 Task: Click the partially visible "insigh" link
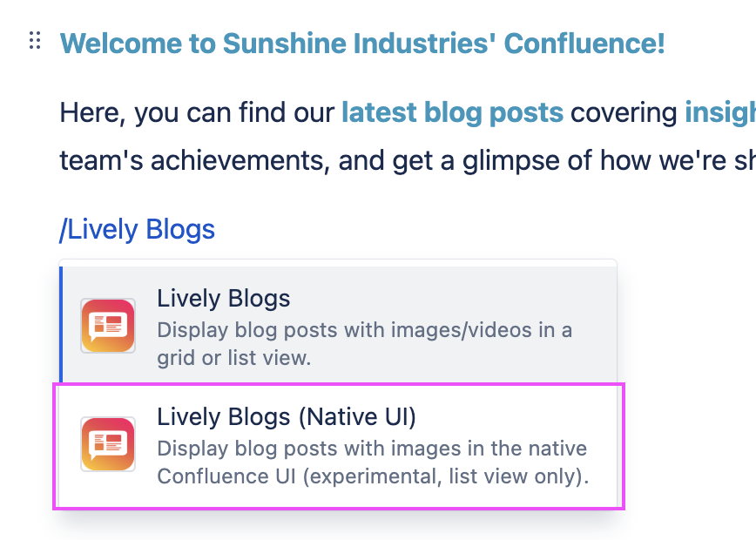click(x=719, y=112)
